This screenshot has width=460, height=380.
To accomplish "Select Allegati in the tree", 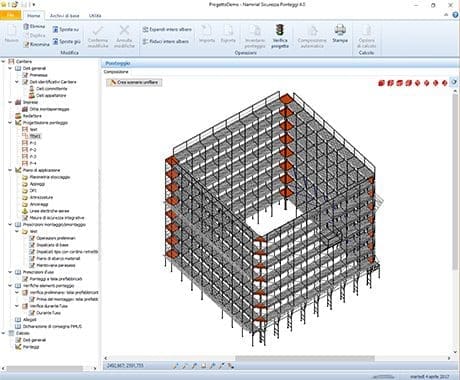I will [x=30, y=319].
